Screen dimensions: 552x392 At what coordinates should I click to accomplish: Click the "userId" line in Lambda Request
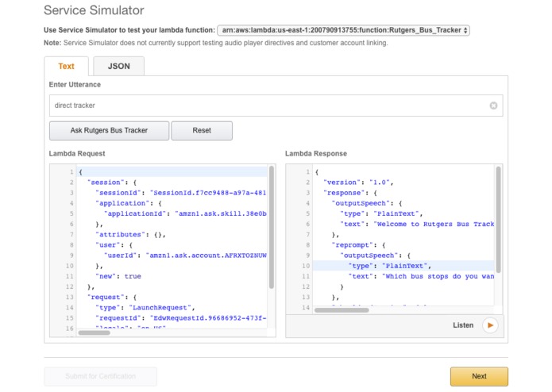[185, 256]
